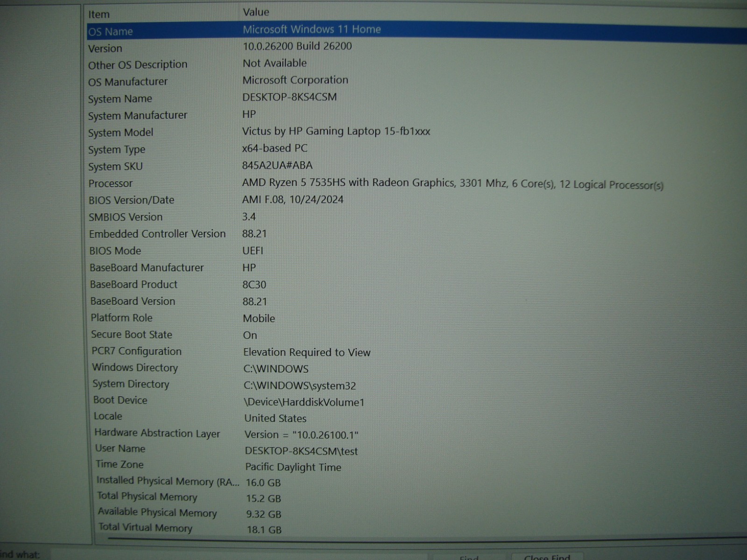The width and height of the screenshot is (747, 560).
Task: Select the OS Manufacturer item
Action: click(x=128, y=82)
